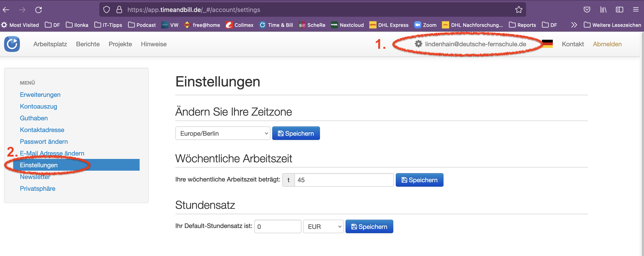Open Passwort ändern in the sidebar
644x256 pixels.
click(x=44, y=142)
